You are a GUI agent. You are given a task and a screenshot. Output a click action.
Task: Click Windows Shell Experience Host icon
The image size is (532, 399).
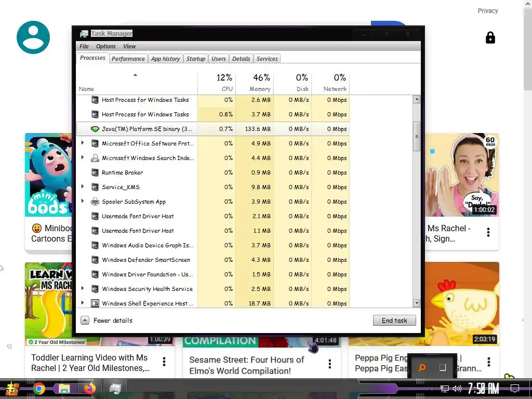click(95, 303)
